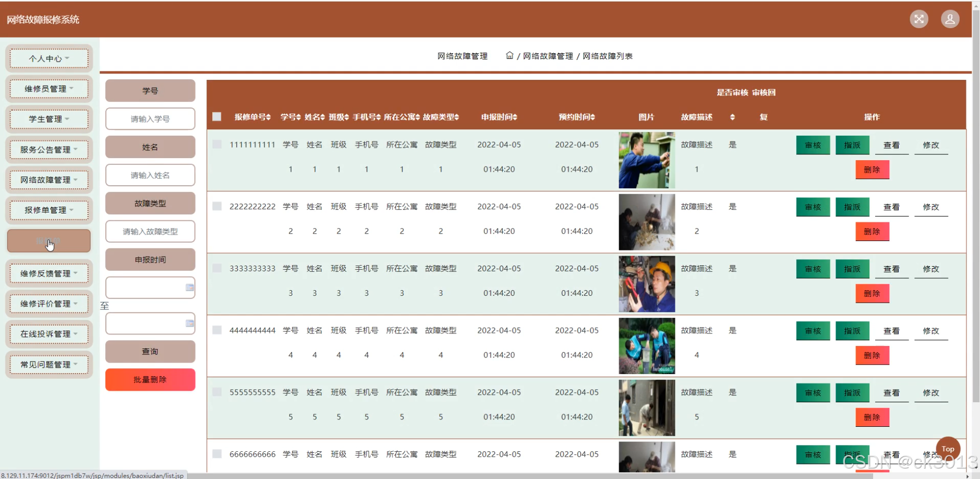This screenshot has height=479, width=980.
Task: Open the calendar icon on the second date field
Action: click(190, 324)
